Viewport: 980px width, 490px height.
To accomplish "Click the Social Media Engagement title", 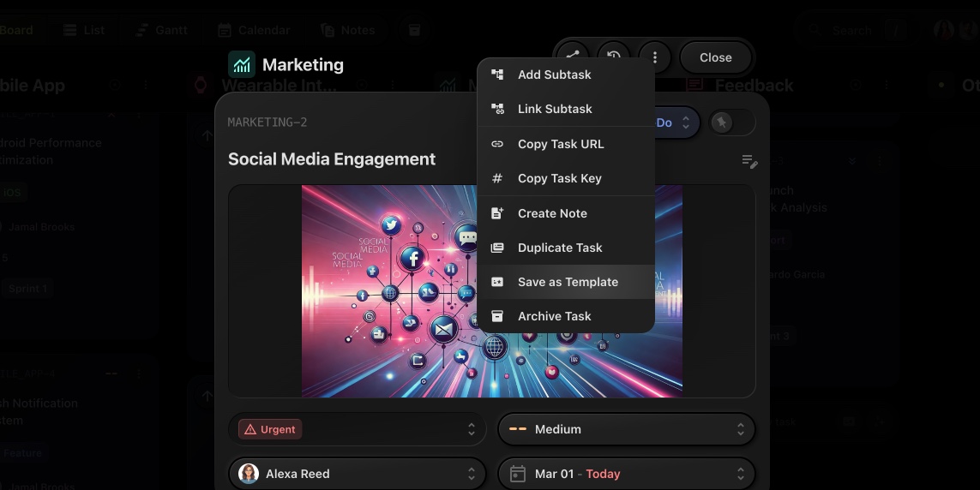I will pos(332,159).
